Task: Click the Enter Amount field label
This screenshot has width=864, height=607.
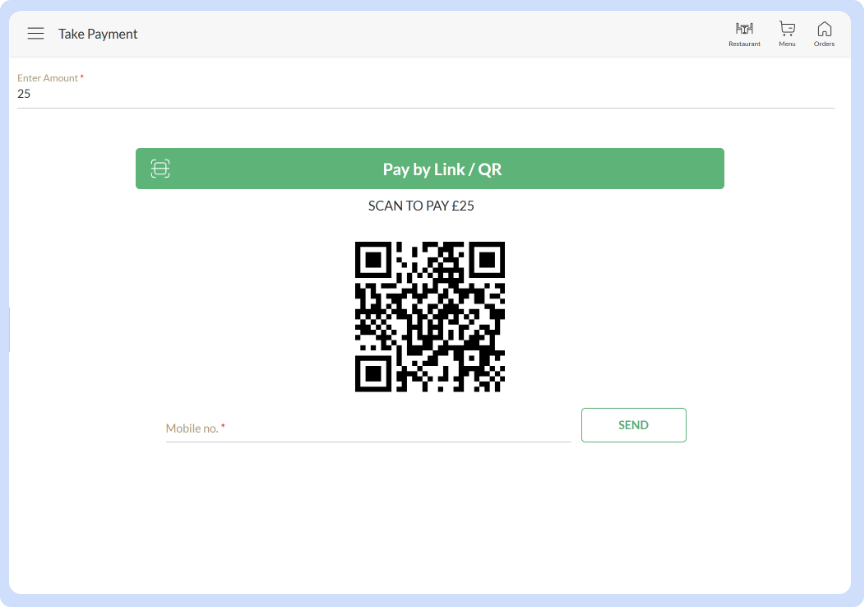Action: (50, 78)
